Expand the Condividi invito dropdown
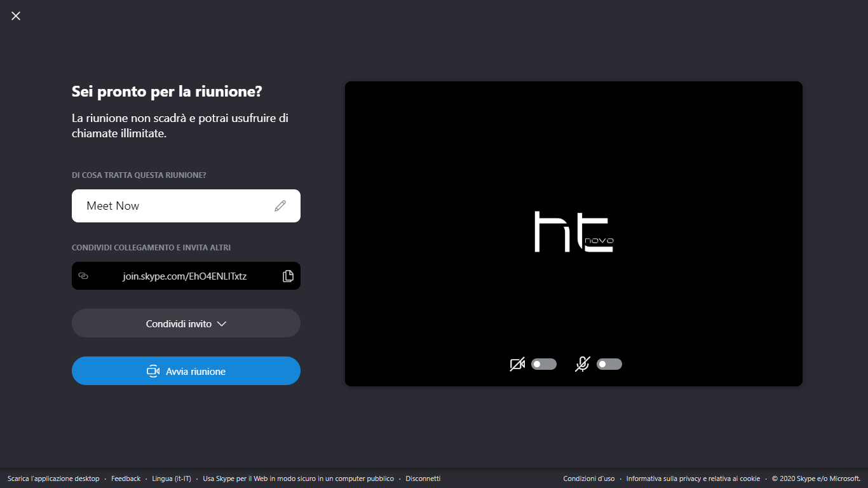 pyautogui.click(x=186, y=323)
